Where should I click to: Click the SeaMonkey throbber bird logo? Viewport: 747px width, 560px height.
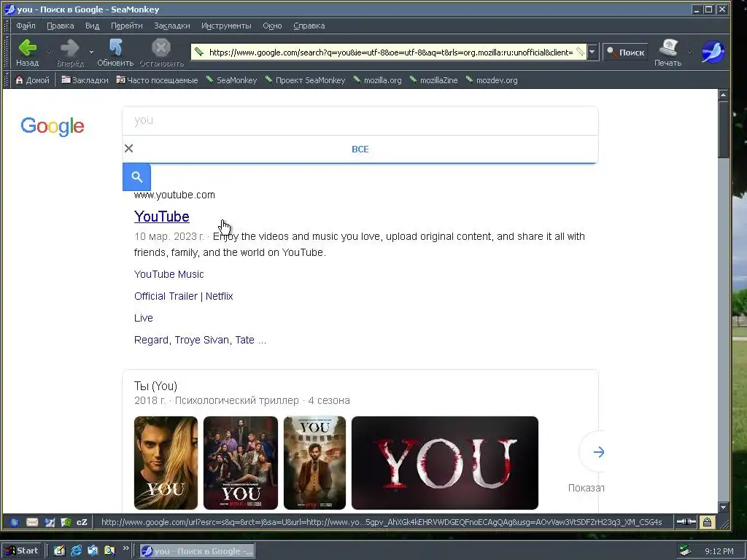click(x=713, y=52)
